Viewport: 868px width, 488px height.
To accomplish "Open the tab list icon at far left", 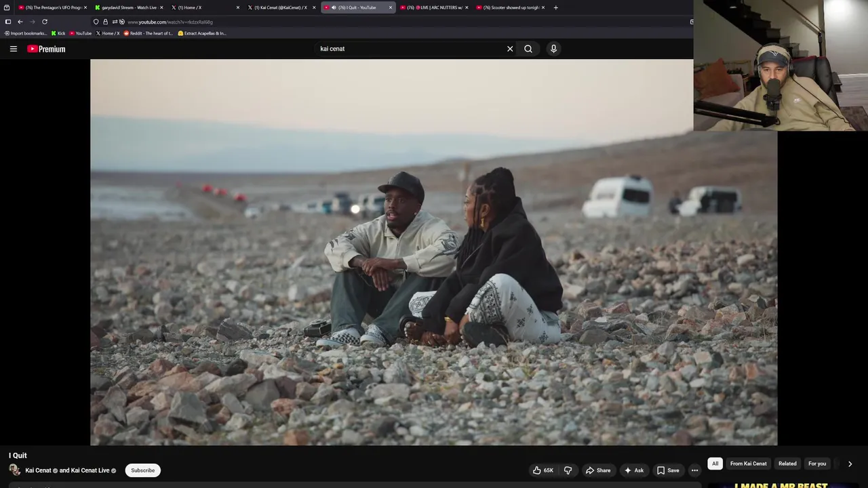I will (x=7, y=7).
